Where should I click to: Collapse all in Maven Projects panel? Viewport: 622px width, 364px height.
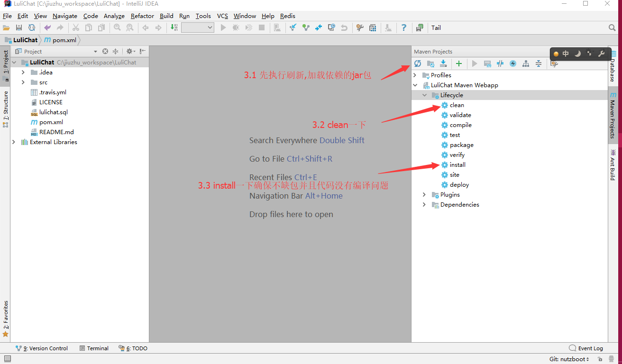pos(539,64)
